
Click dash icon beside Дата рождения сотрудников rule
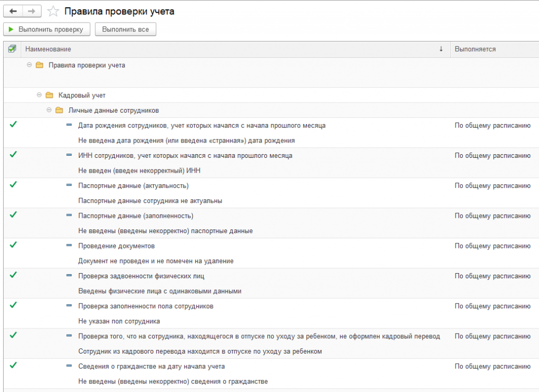pos(69,125)
